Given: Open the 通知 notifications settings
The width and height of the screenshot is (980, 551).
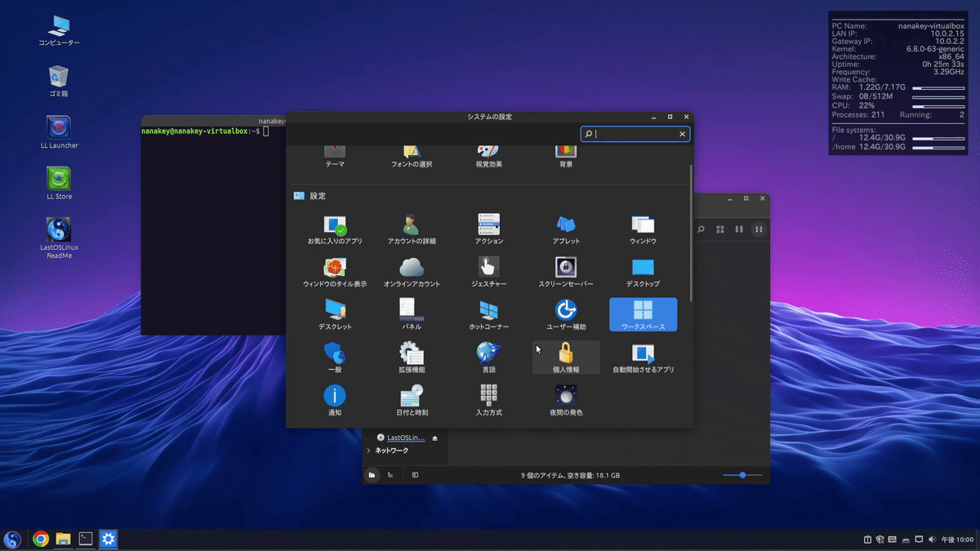Looking at the screenshot, I should click(334, 398).
